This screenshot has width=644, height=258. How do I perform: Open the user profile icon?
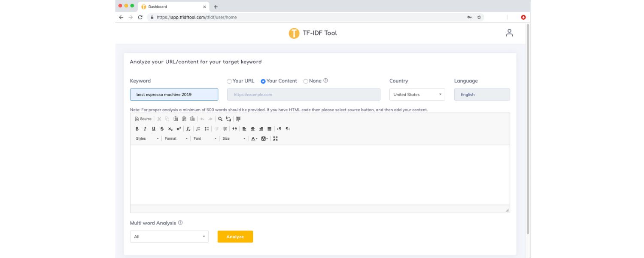click(509, 33)
